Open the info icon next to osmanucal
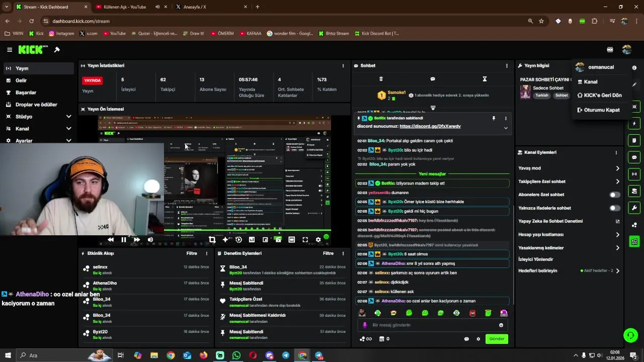The height and width of the screenshot is (362, 644). click(x=634, y=67)
